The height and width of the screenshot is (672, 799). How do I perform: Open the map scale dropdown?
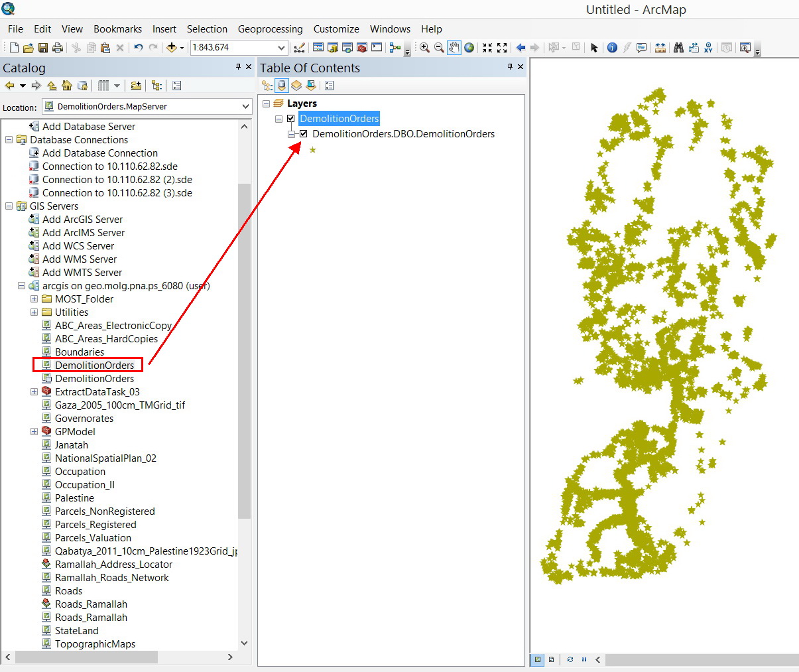(281, 48)
